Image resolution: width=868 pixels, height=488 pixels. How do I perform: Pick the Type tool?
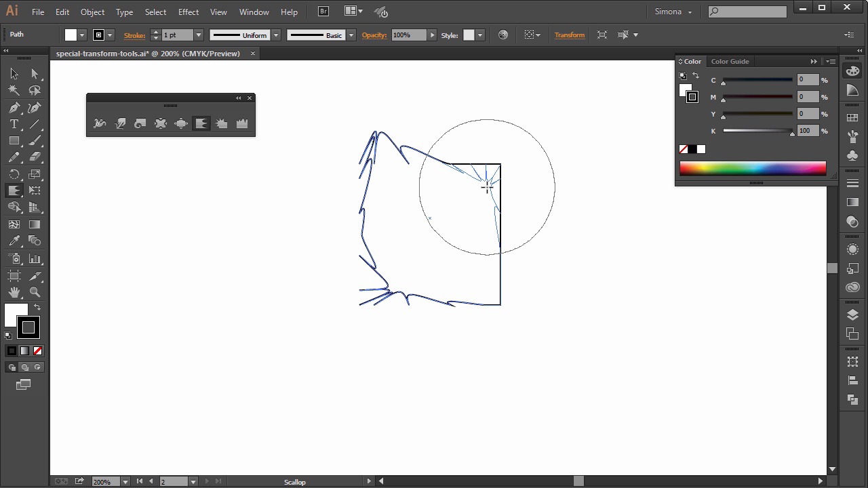(14, 124)
